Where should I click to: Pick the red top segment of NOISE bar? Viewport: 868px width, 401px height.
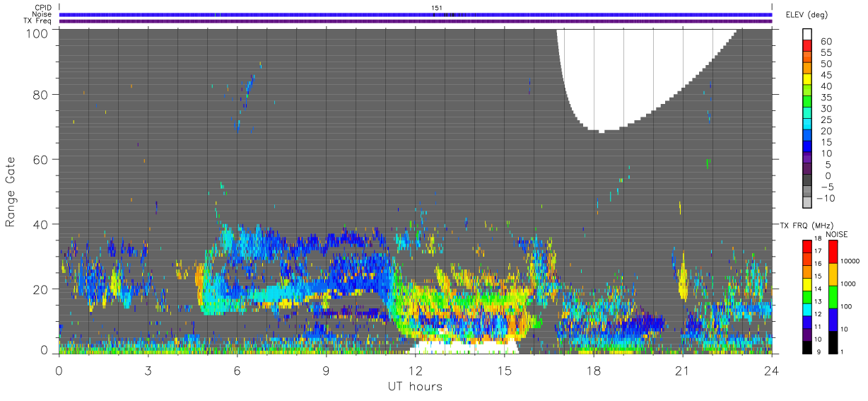coord(832,252)
